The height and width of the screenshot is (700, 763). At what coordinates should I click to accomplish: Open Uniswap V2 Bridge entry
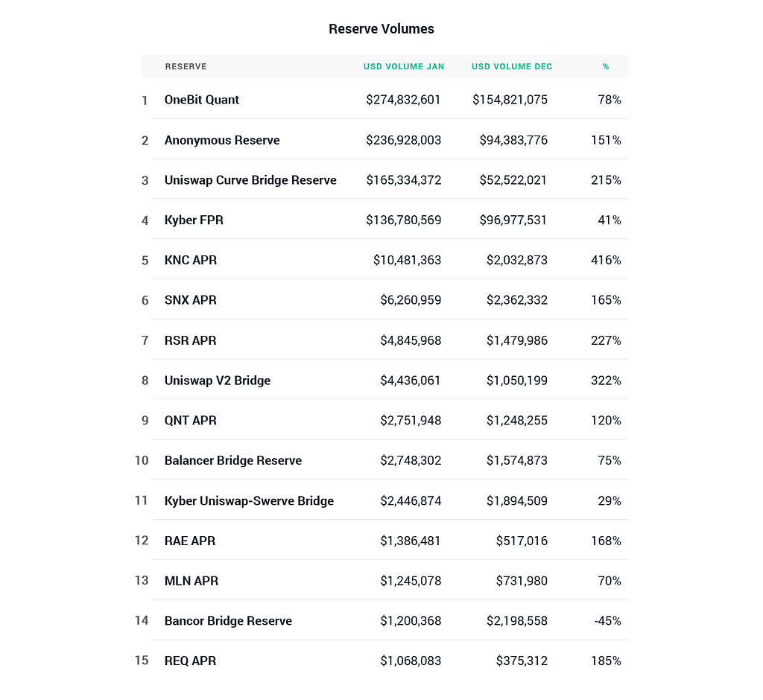pos(218,381)
